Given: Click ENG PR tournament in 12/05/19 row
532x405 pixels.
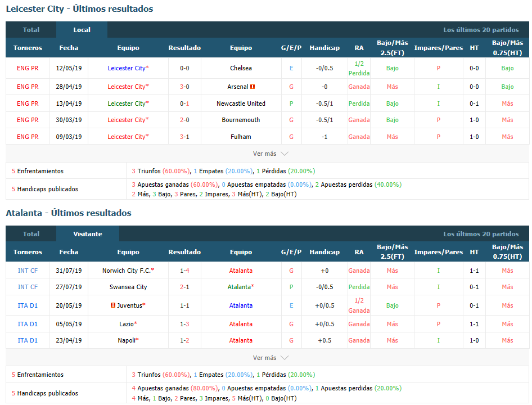Looking at the screenshot, I should pos(28,68).
